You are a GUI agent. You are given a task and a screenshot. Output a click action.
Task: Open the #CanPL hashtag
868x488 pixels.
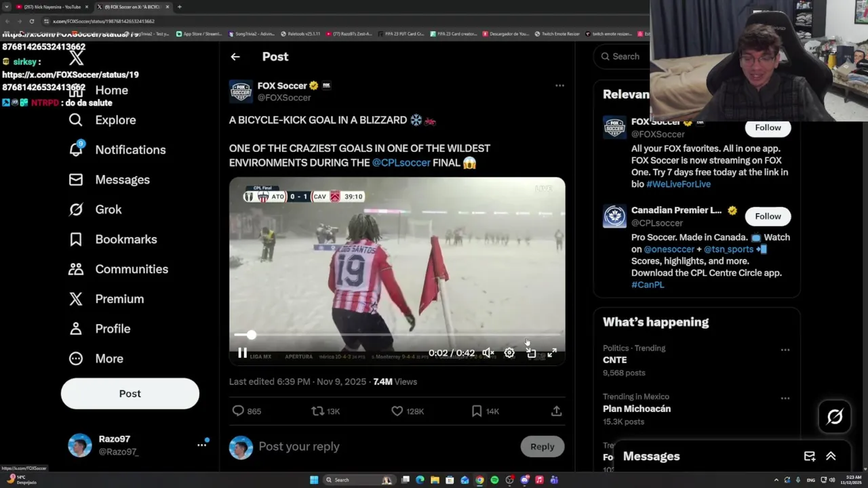point(648,285)
